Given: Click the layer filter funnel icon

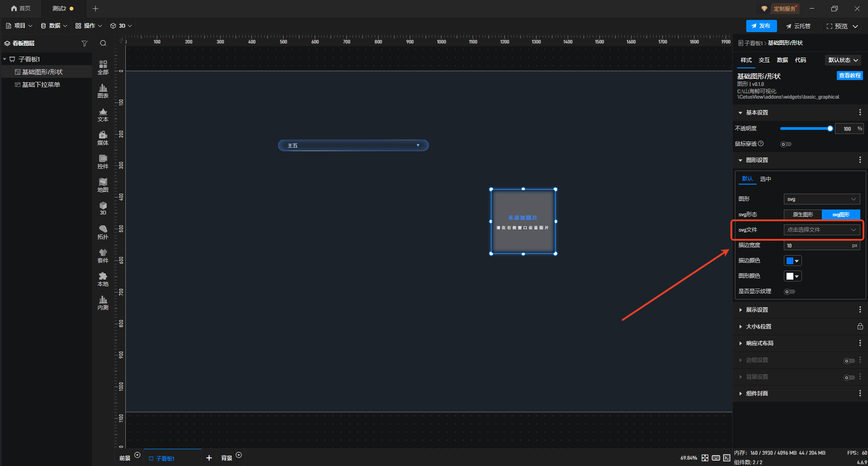Looking at the screenshot, I should 84,43.
